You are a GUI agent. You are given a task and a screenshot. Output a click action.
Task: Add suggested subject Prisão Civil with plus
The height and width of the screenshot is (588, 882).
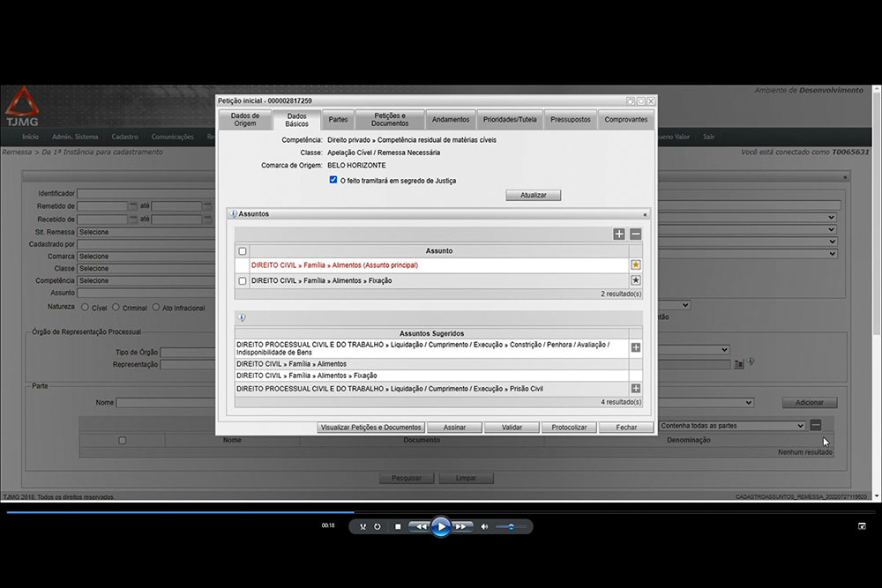[x=636, y=389]
